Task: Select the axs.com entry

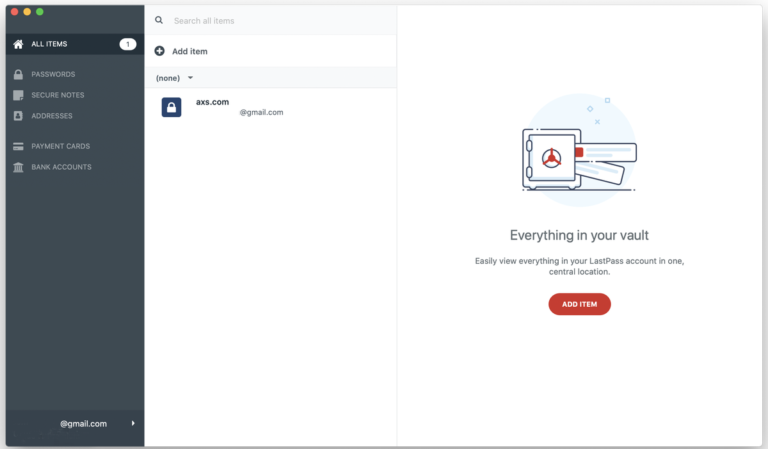Action: tap(270, 107)
